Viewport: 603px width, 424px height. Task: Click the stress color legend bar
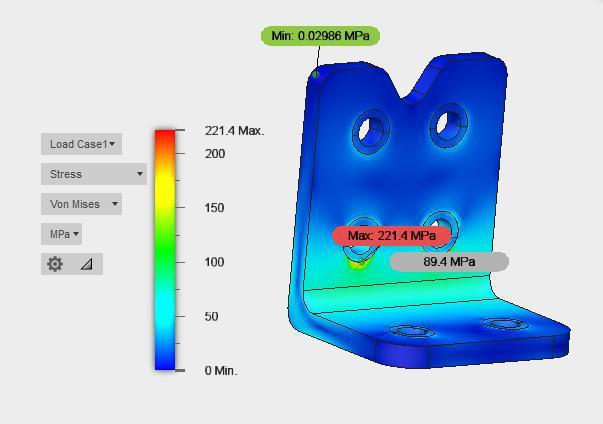[165, 250]
